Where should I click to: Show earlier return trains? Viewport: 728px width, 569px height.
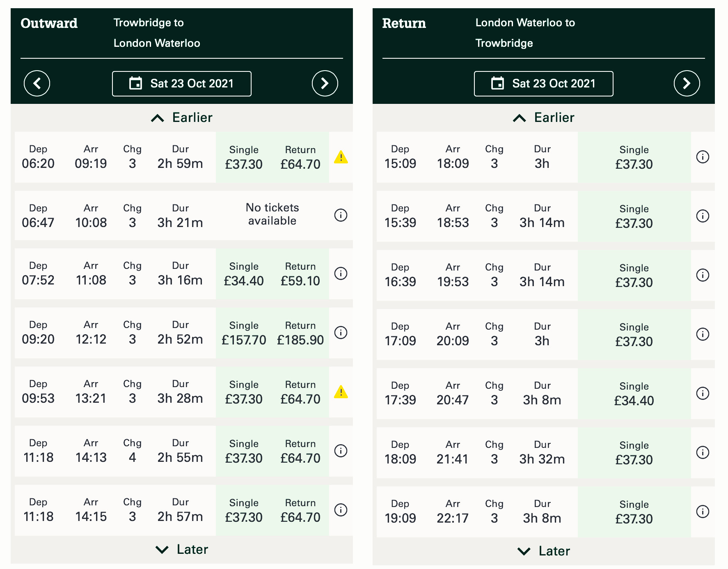(544, 118)
